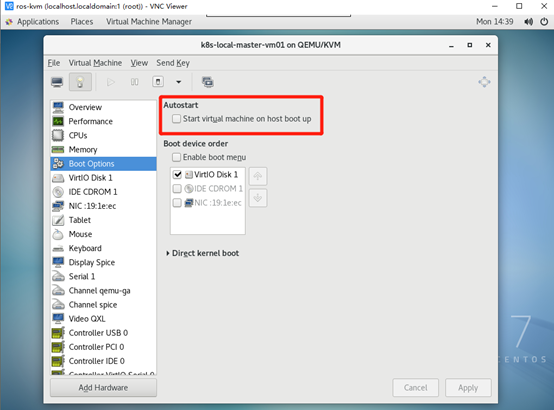Open the Applications menu in top panel
554x410 pixels.
(38, 22)
